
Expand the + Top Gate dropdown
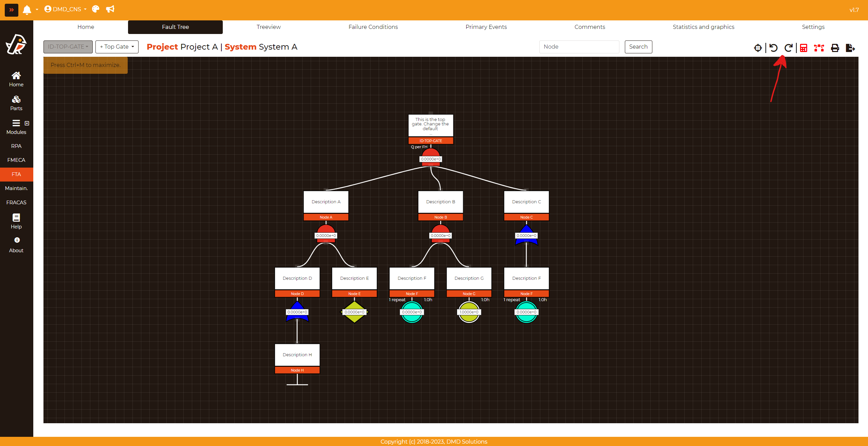tap(117, 47)
